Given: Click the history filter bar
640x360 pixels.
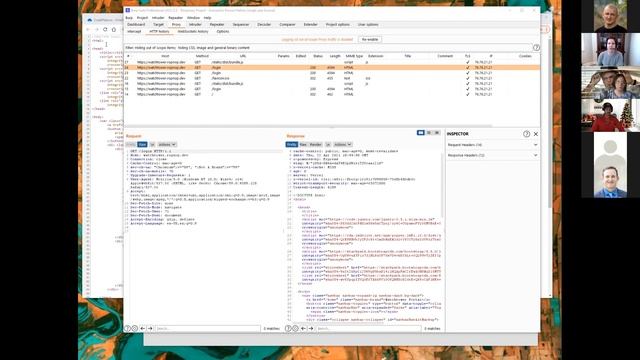Looking at the screenshot, I should pos(329,48).
